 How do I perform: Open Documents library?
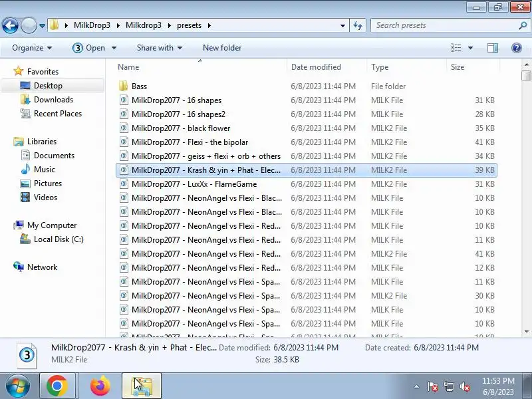(54, 156)
